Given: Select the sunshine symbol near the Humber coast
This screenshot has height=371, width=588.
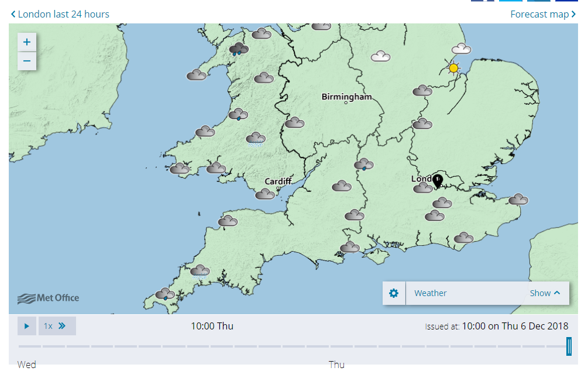Looking at the screenshot, I should tap(453, 67).
